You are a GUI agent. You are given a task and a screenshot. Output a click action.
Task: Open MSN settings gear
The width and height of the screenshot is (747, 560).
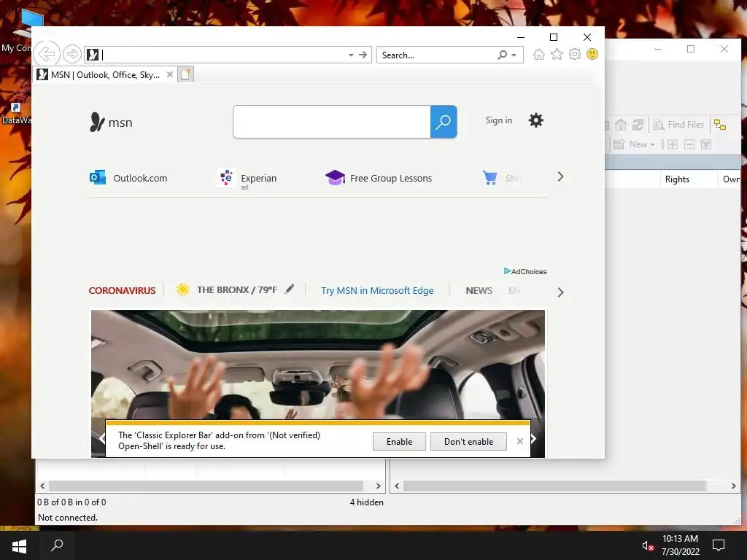536,120
